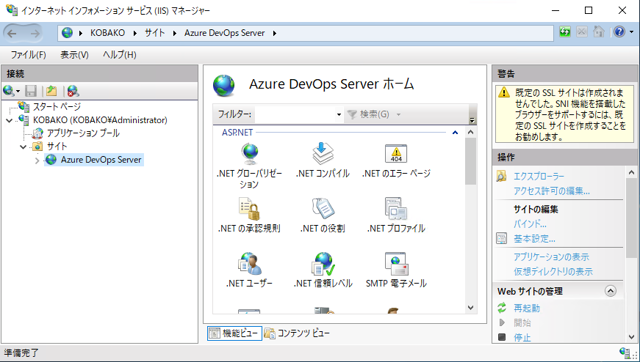Click the save icon in 接続 toolbar
Viewport: 640px width, 362px height.
(x=31, y=91)
